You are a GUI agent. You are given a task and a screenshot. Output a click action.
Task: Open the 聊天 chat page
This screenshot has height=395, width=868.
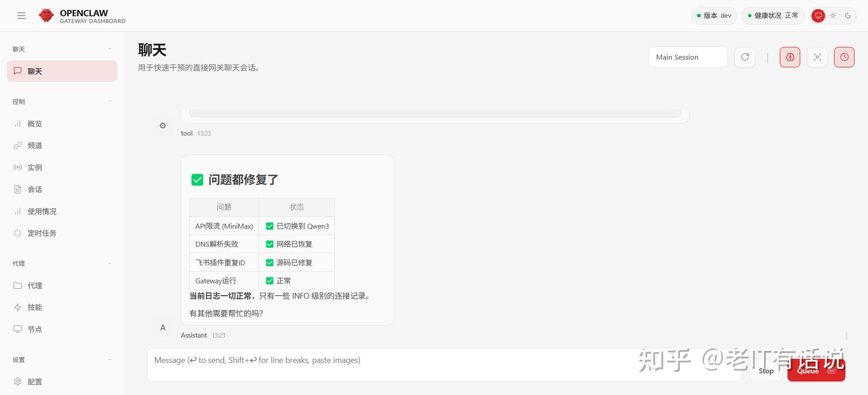click(x=62, y=71)
